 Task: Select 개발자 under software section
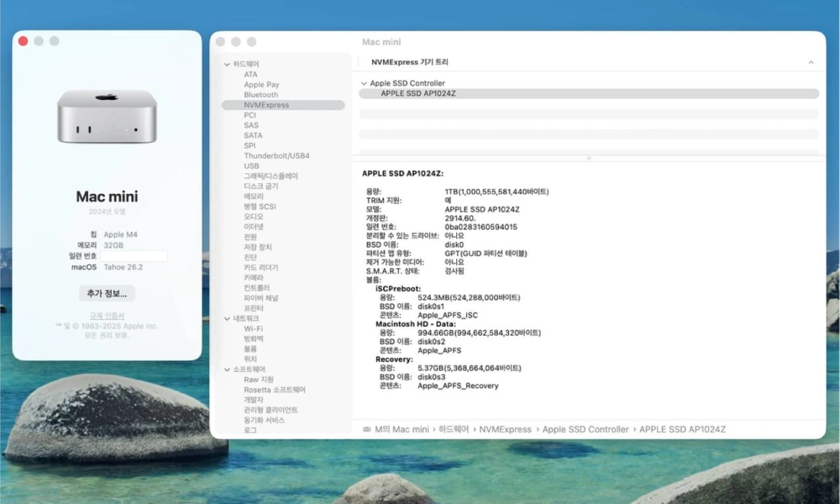[253, 400]
